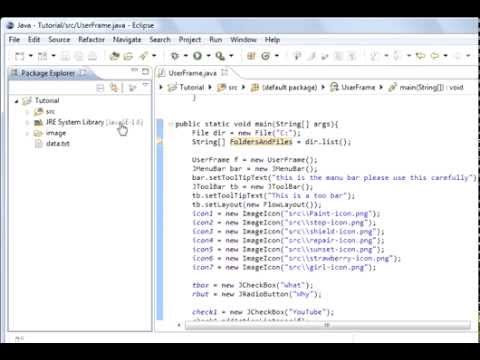
Task: Click the Print toolbar icon
Action: point(92,56)
